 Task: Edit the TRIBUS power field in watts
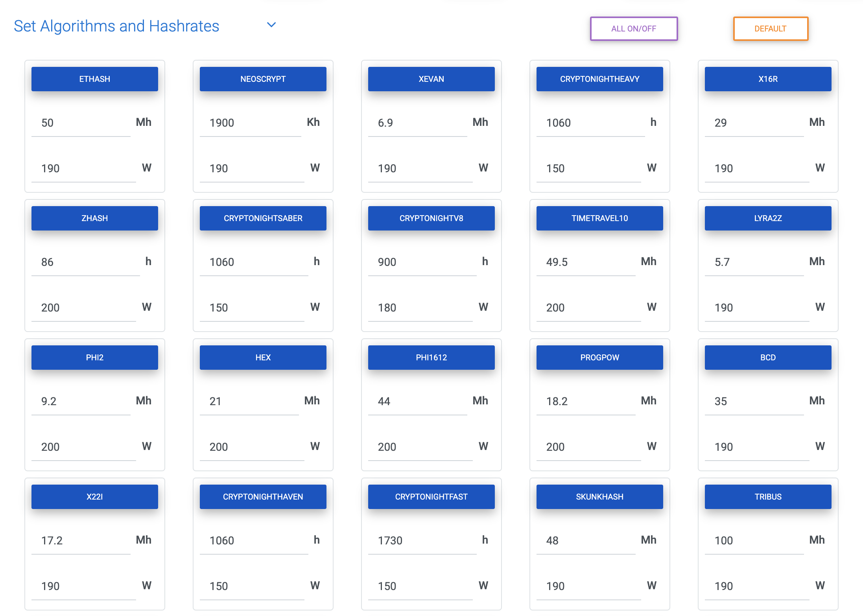(757, 586)
